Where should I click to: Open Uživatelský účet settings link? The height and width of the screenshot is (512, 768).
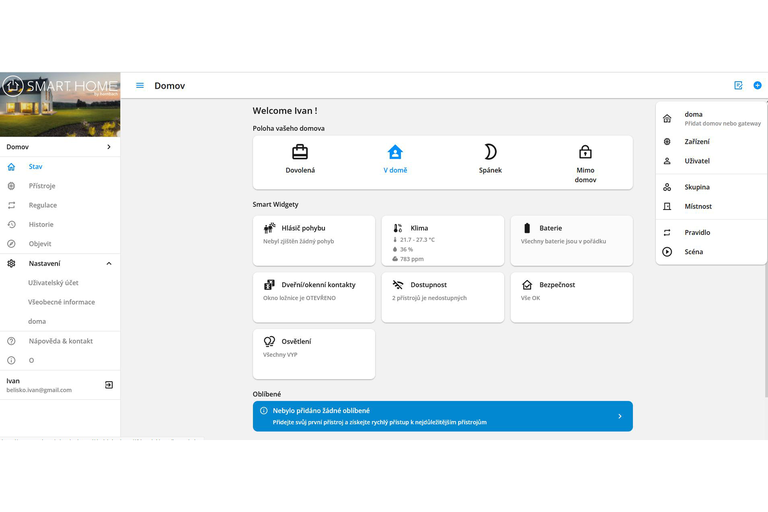point(55,283)
